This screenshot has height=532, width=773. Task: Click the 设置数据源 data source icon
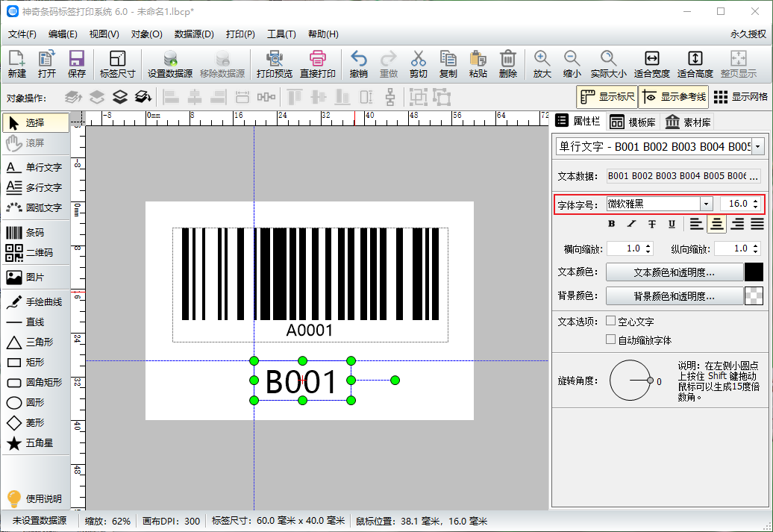click(x=170, y=64)
